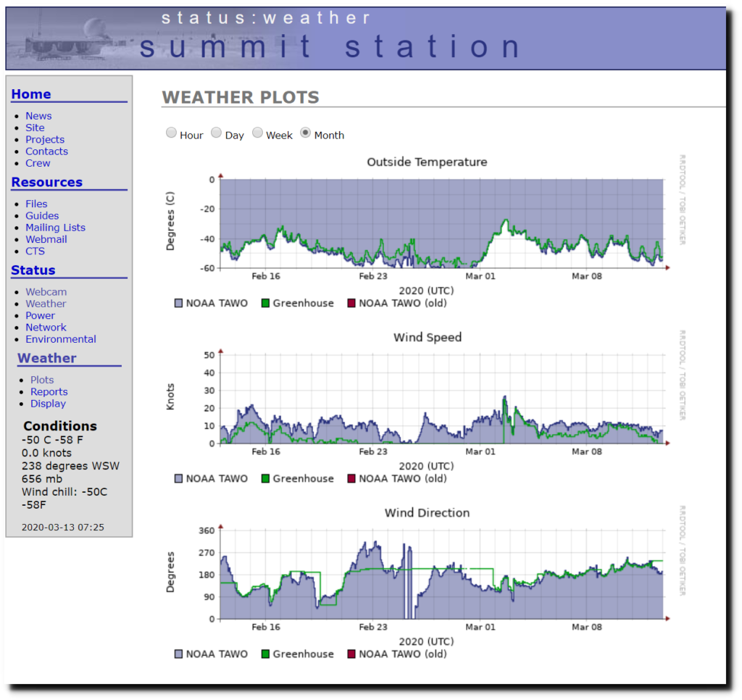Click the Summit Station banner image
The height and width of the screenshot is (700, 742).
coord(365,38)
